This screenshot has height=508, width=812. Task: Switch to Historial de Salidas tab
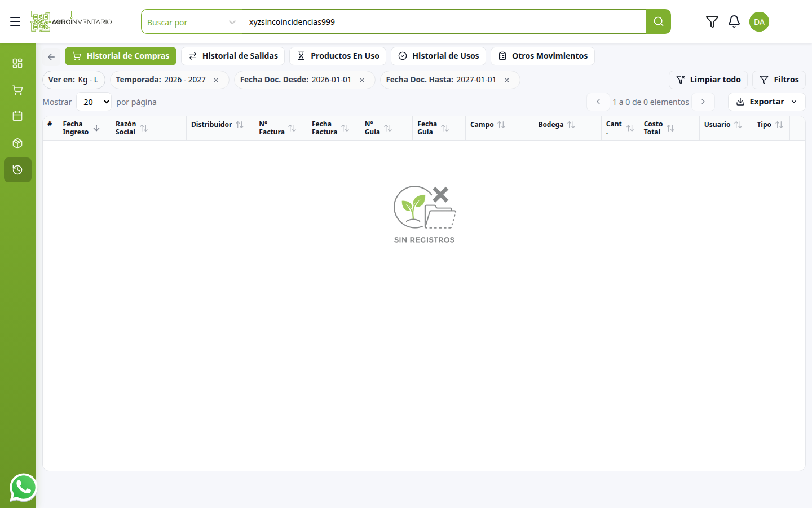click(x=233, y=56)
